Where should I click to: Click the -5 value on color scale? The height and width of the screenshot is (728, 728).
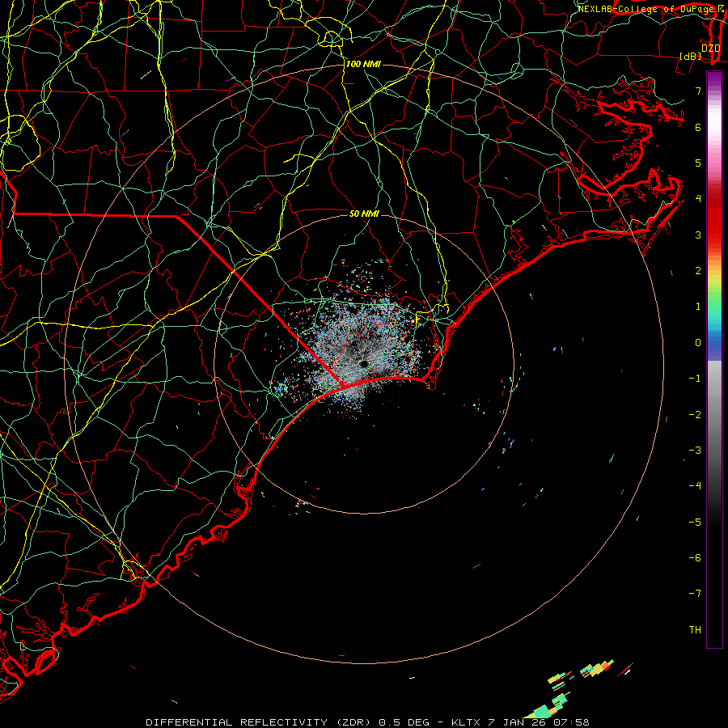(695, 523)
